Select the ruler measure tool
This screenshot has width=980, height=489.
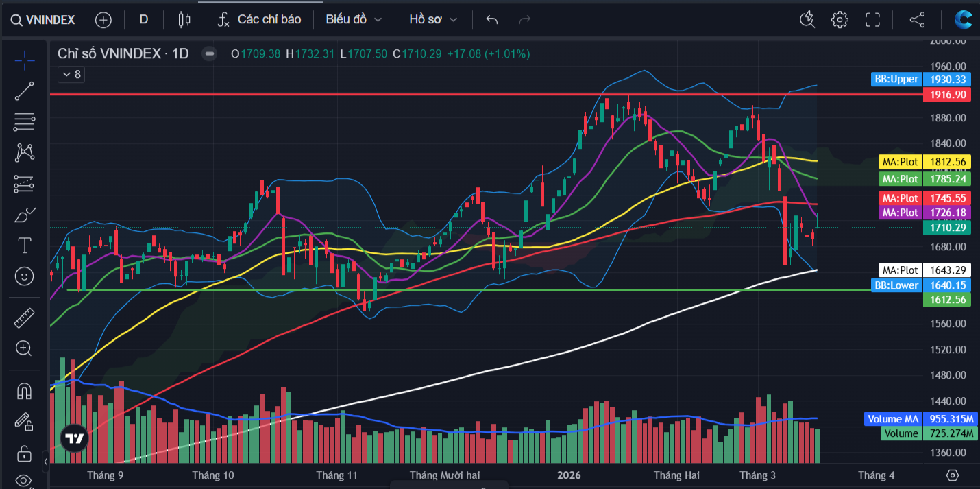25,318
